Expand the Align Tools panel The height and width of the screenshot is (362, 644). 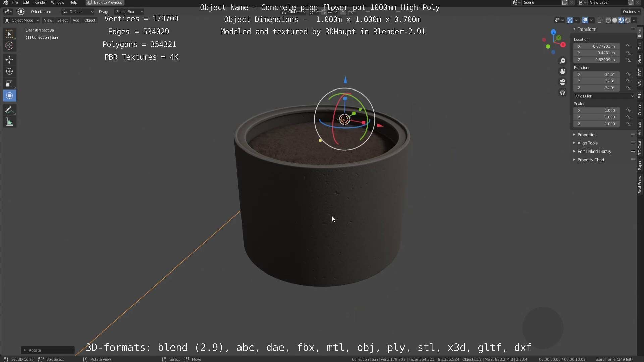[587, 143]
